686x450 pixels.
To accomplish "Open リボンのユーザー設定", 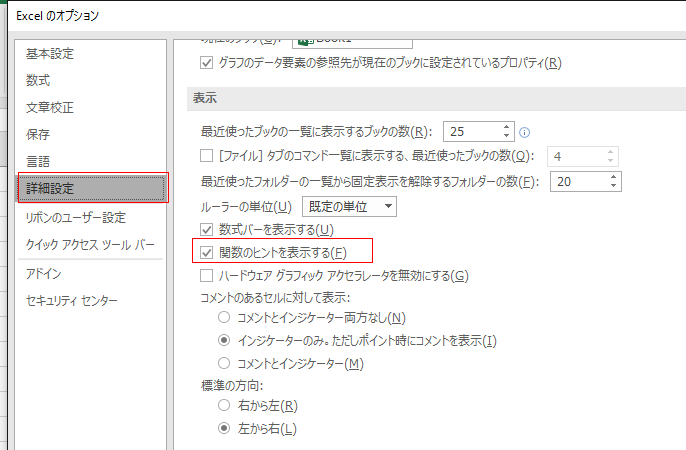I will coord(76,217).
